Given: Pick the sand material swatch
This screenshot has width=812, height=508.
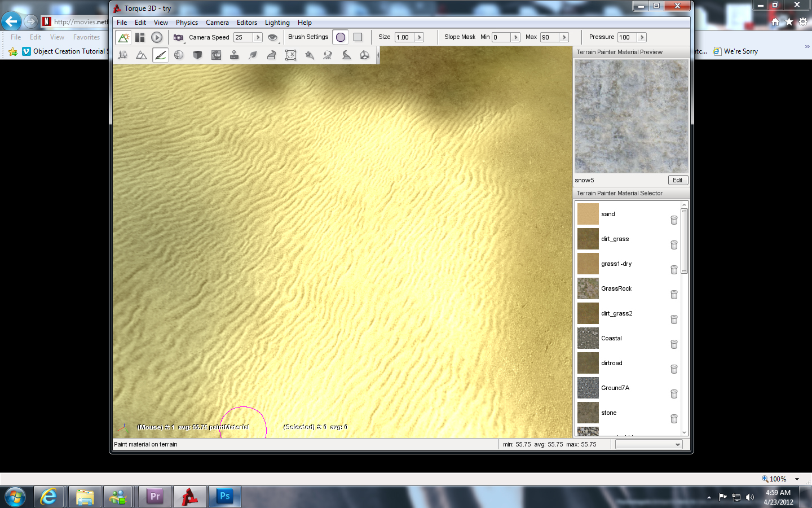Looking at the screenshot, I should [x=588, y=214].
